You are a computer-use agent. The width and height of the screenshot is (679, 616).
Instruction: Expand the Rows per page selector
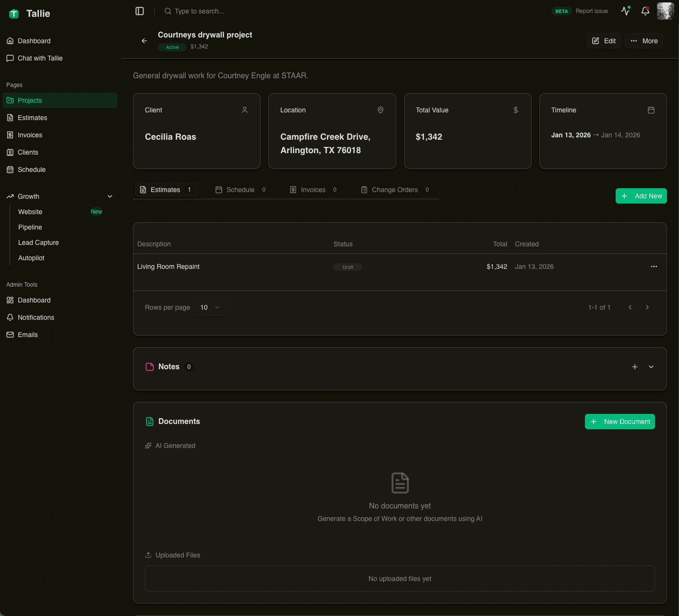tap(210, 307)
